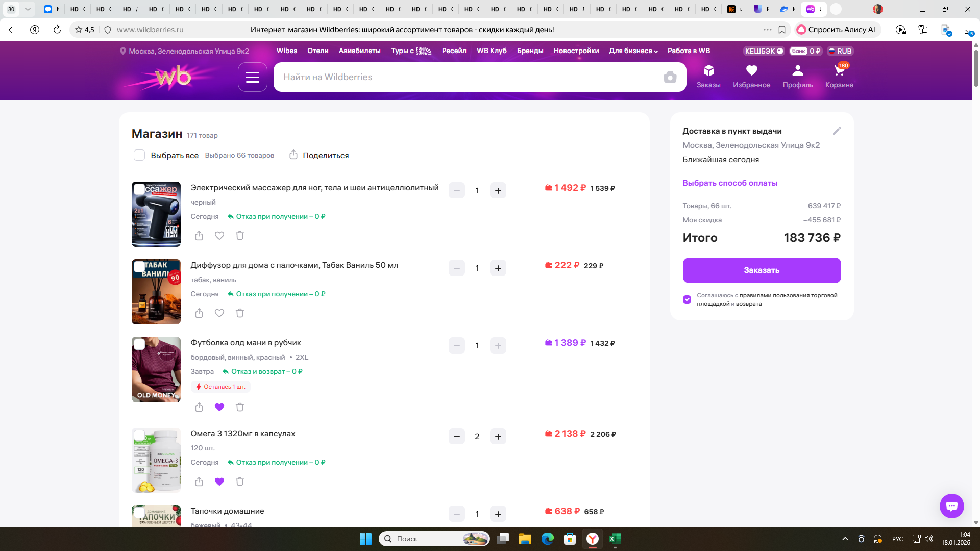980x551 pixels.
Task: Open the catalog hamburger menu
Action: point(253,77)
